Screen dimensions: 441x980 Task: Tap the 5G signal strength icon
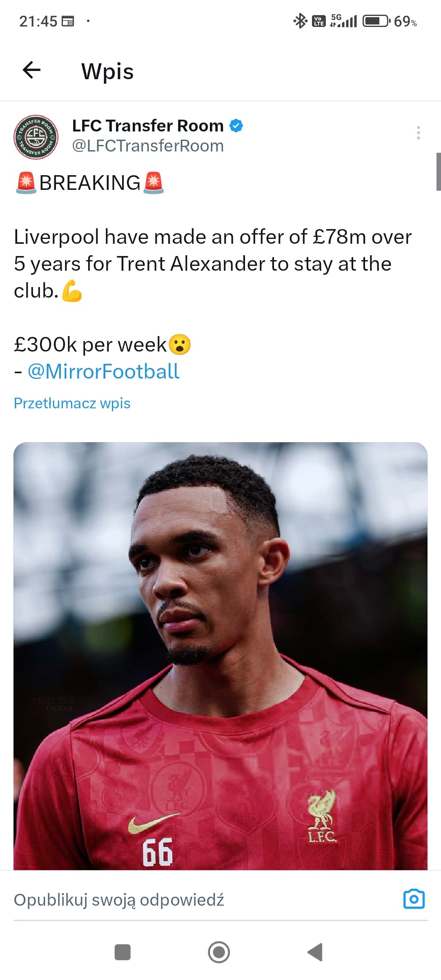tap(343, 20)
